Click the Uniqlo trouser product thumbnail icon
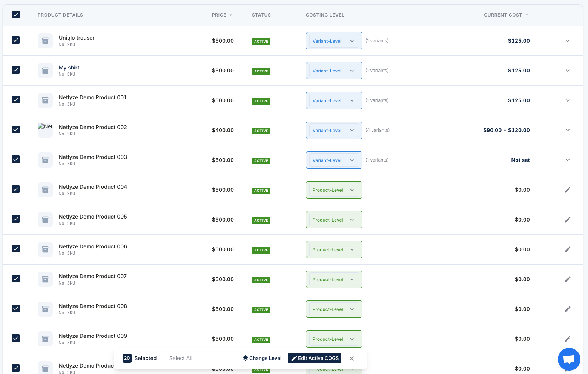 (45, 41)
